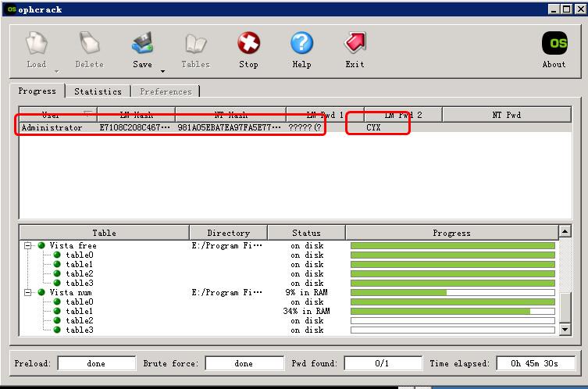
Task: Select table1 under Vista free
Action: tap(80, 265)
